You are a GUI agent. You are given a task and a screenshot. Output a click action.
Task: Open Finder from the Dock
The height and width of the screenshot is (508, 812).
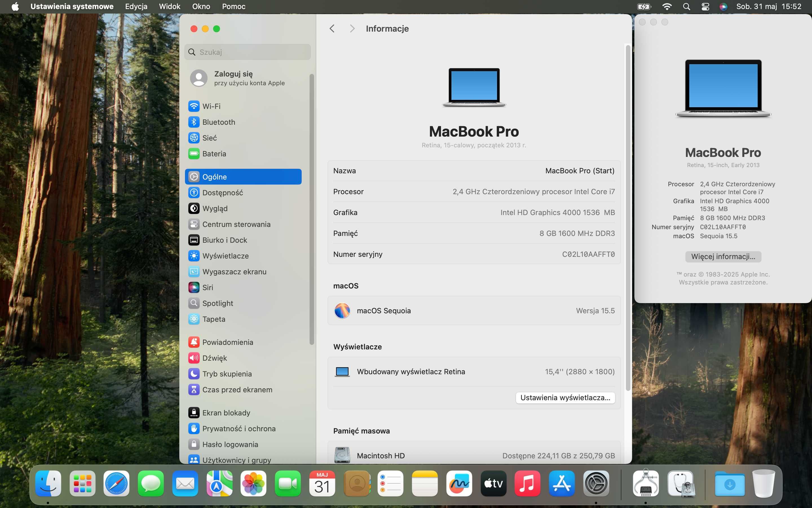(x=48, y=483)
